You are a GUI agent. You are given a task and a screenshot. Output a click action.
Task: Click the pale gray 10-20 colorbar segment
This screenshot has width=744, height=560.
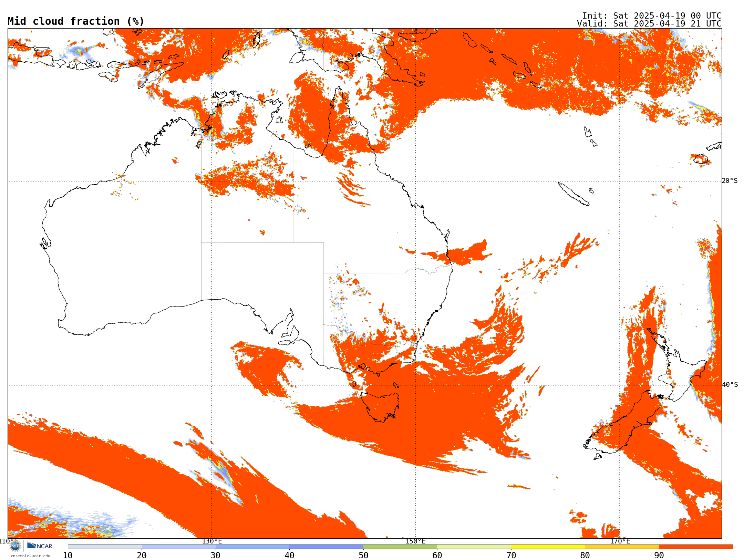click(x=105, y=547)
